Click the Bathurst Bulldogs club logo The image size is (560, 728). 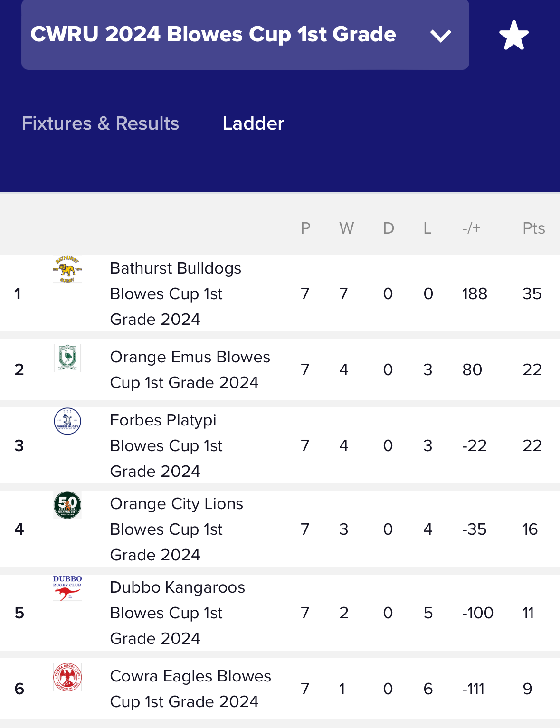point(67,269)
